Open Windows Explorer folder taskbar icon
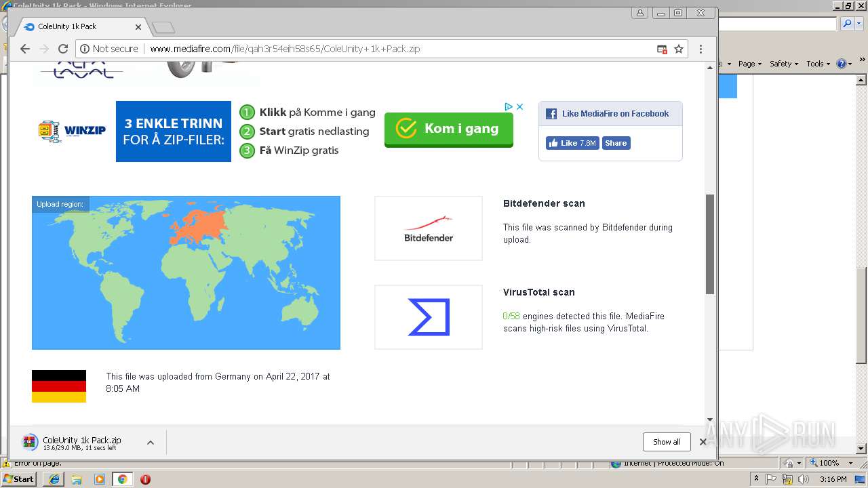Viewport: 868px width, 488px height. coord(77,479)
